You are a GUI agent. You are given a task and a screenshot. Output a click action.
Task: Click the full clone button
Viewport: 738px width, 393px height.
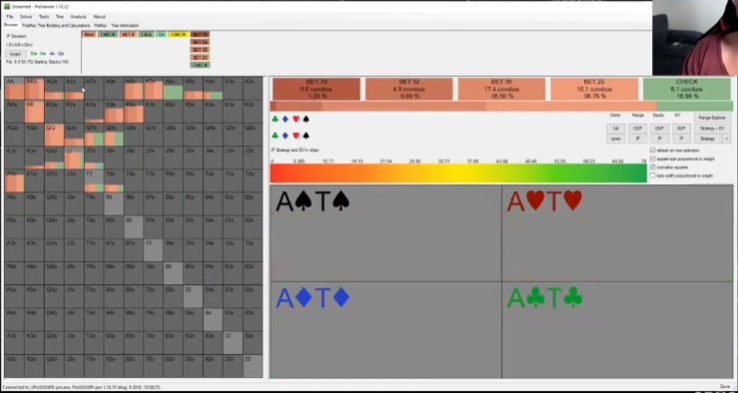pos(616,128)
